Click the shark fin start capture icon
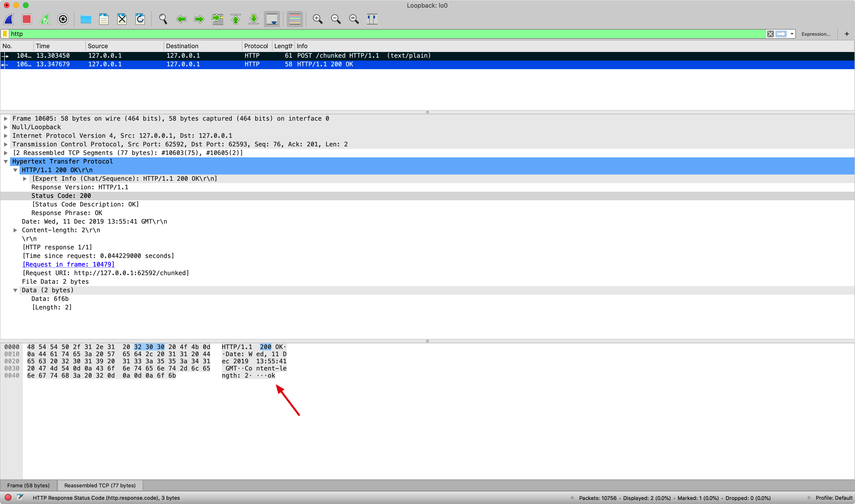855x504 pixels. click(9, 19)
